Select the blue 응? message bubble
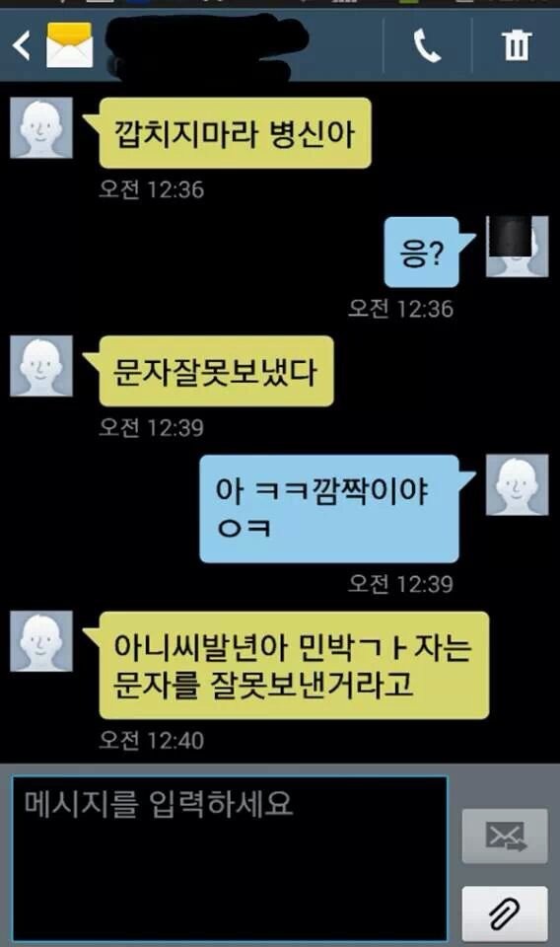The height and width of the screenshot is (947, 560). coord(422,252)
